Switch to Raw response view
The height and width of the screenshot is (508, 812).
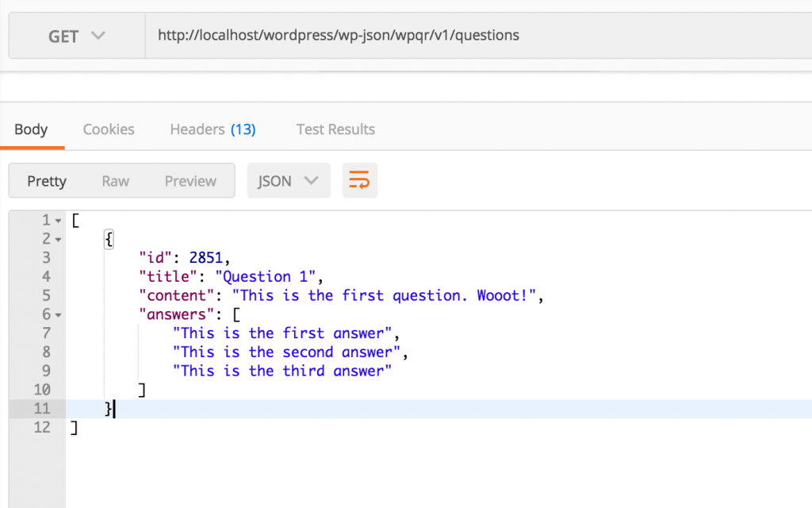(x=115, y=180)
